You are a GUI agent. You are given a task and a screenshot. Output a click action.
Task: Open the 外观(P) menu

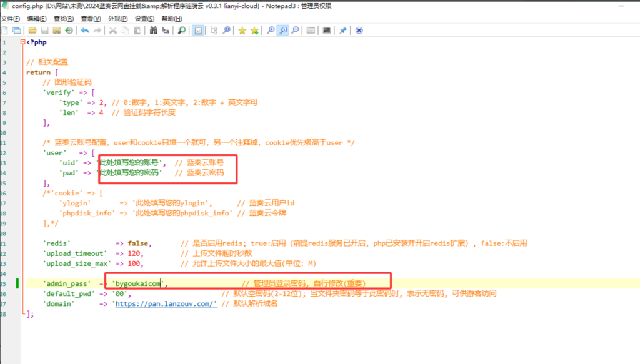(x=118, y=19)
